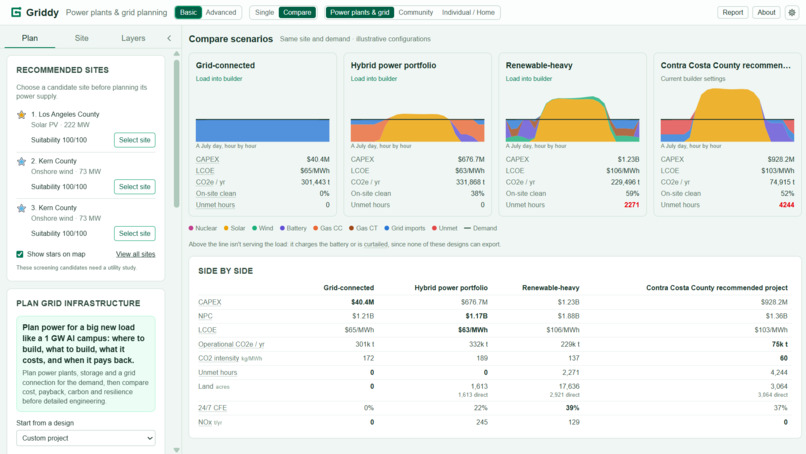
Task: Click the Wind legend dot
Action: 254,228
